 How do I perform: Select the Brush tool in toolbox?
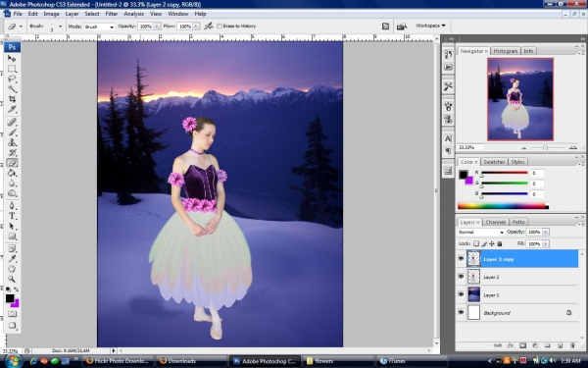click(12, 132)
